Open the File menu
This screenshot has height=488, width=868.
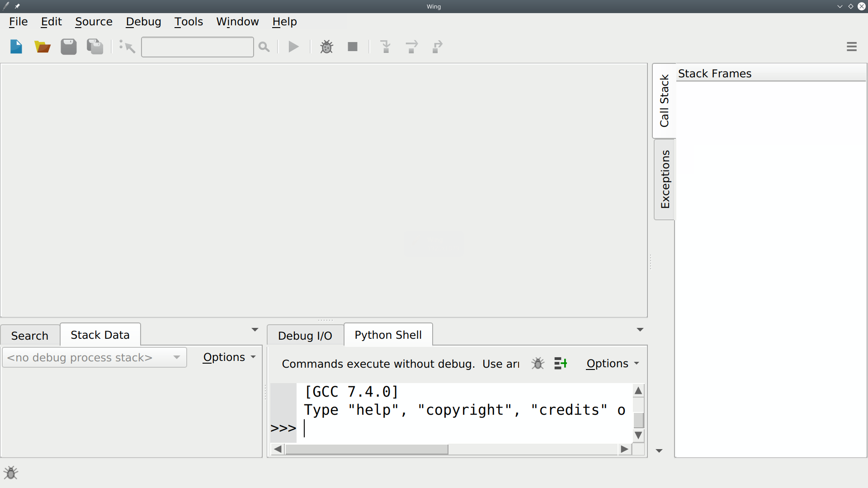pos(19,22)
